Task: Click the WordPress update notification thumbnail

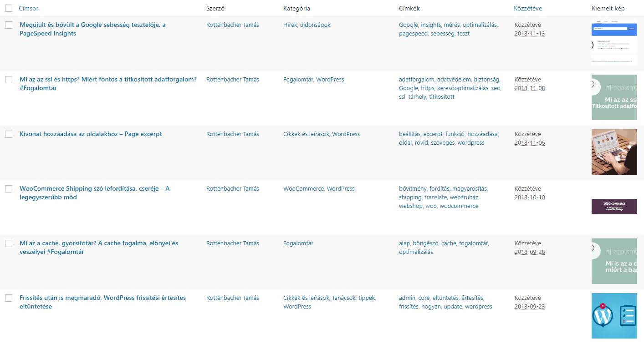Action: (614, 316)
